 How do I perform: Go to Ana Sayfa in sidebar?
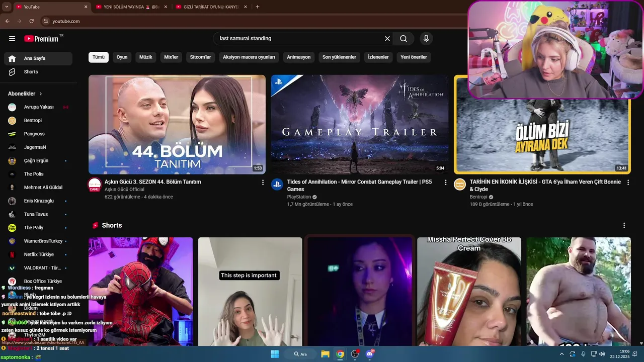(x=38, y=58)
